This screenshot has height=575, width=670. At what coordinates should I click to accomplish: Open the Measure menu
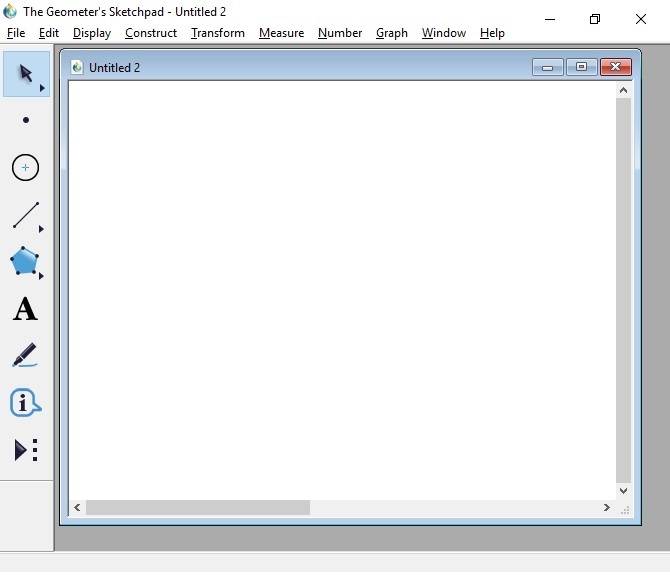(x=281, y=33)
